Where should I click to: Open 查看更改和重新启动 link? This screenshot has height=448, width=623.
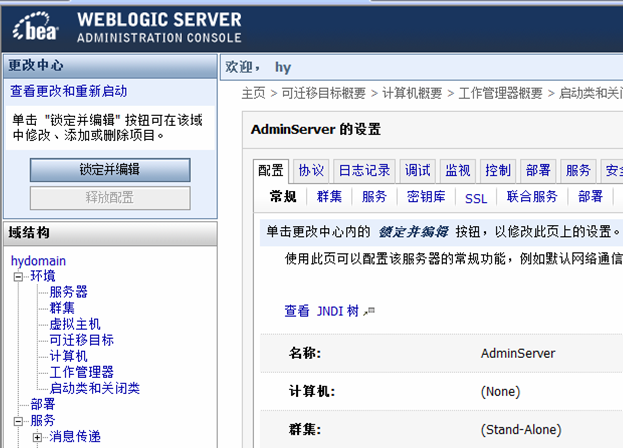pos(68,91)
